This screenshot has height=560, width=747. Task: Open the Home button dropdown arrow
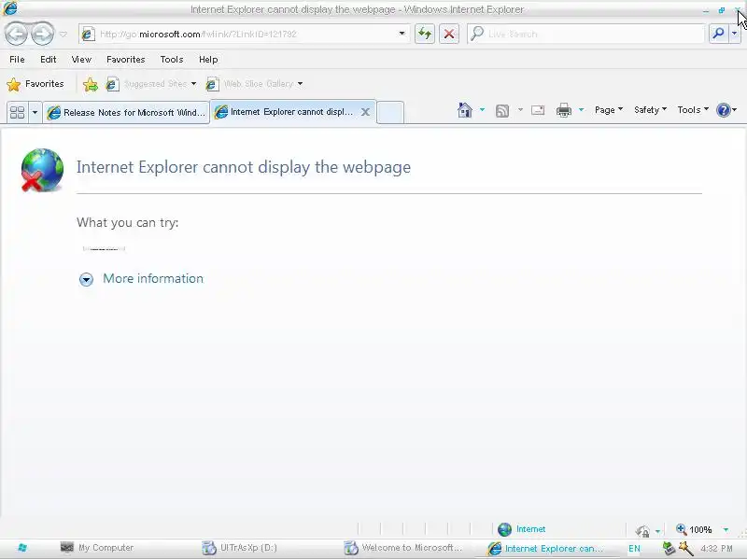point(482,110)
